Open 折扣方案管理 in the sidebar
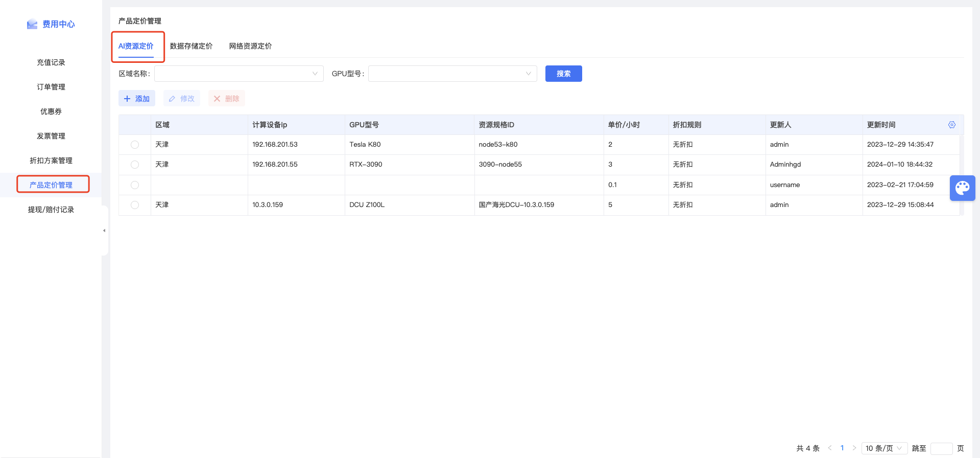This screenshot has width=980, height=458. coord(51,161)
